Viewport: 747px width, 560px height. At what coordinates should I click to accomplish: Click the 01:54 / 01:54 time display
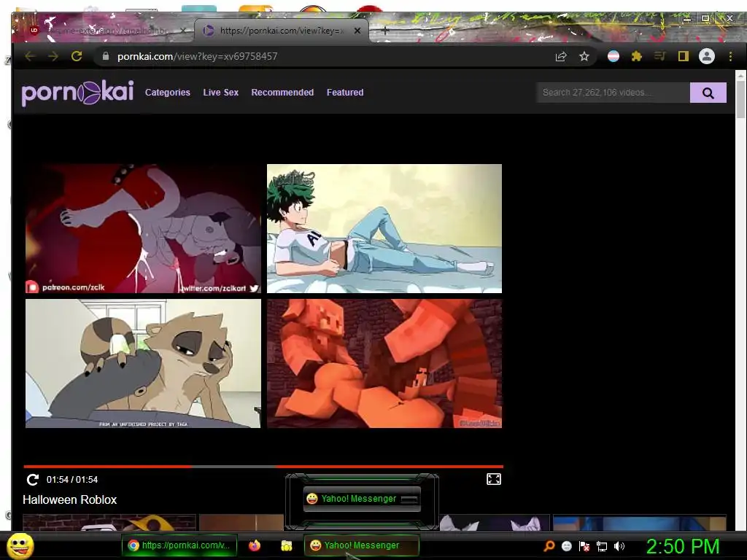coord(72,480)
